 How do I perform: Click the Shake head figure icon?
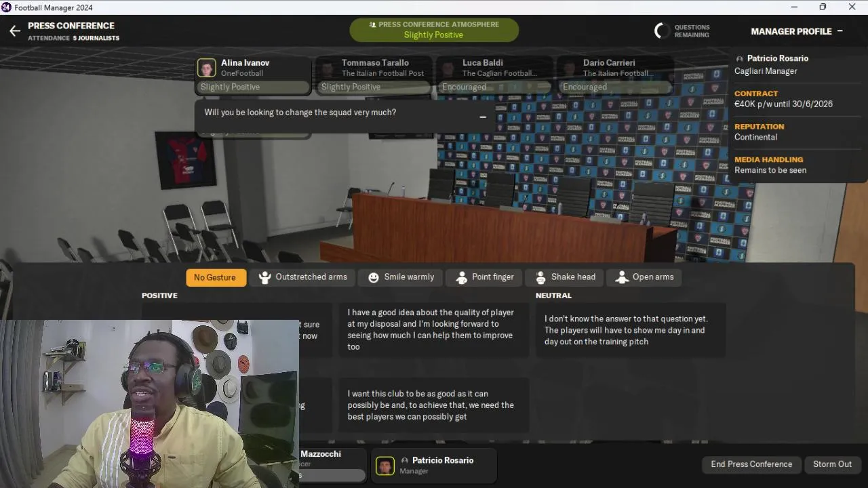[x=540, y=277]
